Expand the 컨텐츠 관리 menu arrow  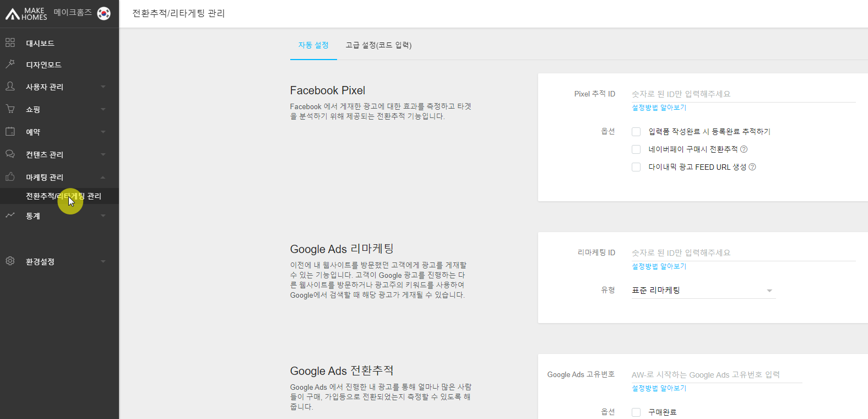103,155
